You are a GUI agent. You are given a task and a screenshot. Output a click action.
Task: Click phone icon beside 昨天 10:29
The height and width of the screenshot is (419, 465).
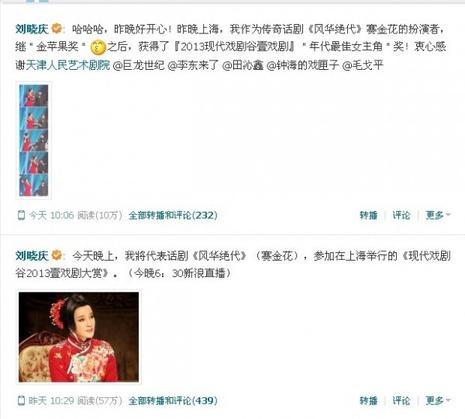click(21, 400)
